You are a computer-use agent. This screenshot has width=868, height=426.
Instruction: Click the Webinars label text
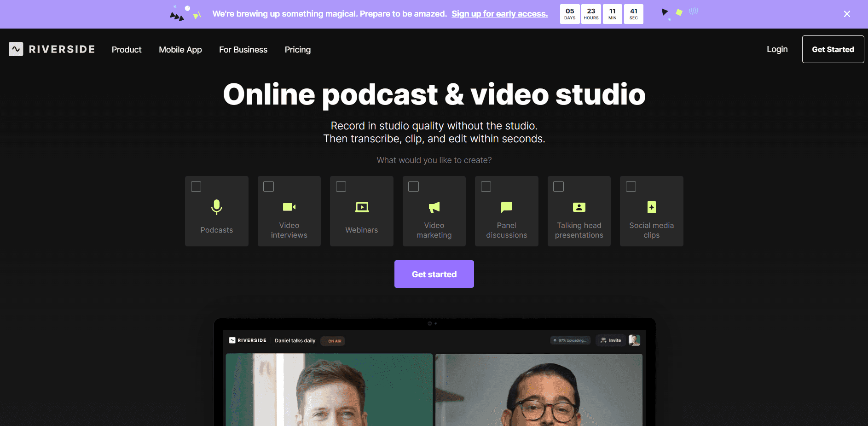coord(362,230)
